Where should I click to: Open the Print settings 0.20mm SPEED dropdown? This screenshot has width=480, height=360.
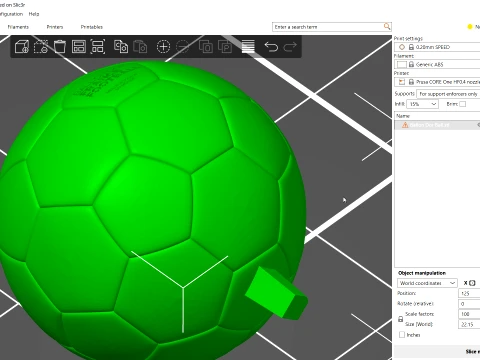point(437,47)
